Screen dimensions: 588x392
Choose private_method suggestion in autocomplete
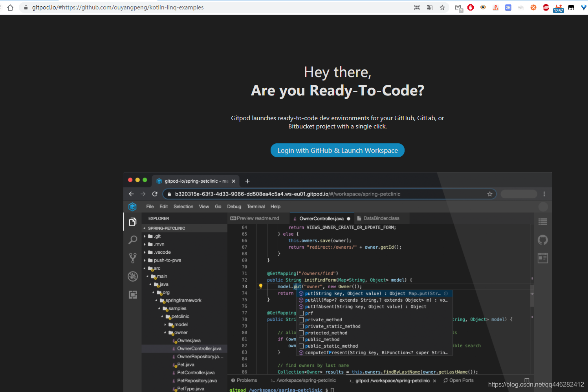[x=374, y=320]
